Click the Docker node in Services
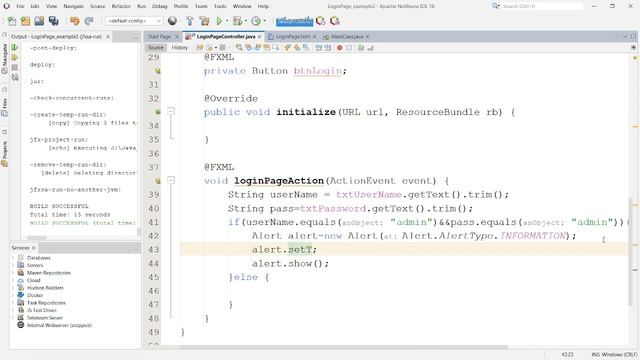This screenshot has width=640, height=360. click(x=35, y=295)
